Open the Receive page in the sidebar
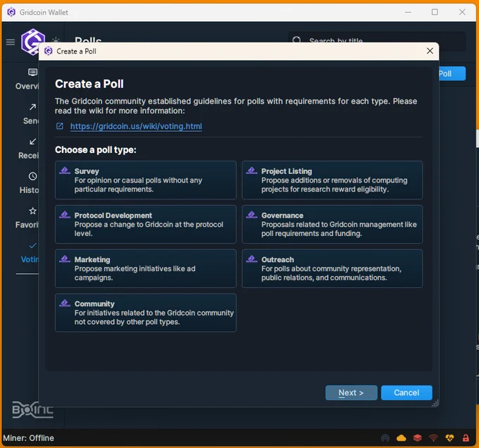The height and width of the screenshot is (448, 479). [28, 149]
